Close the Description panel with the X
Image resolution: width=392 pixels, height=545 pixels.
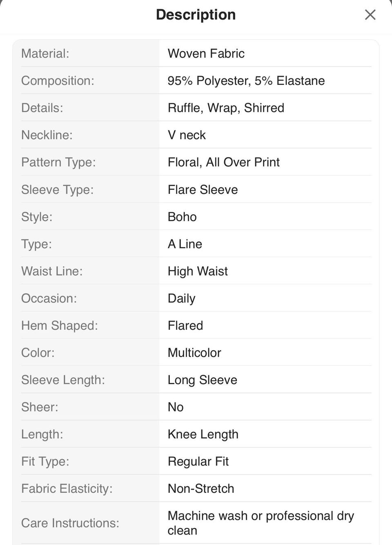pos(370,15)
